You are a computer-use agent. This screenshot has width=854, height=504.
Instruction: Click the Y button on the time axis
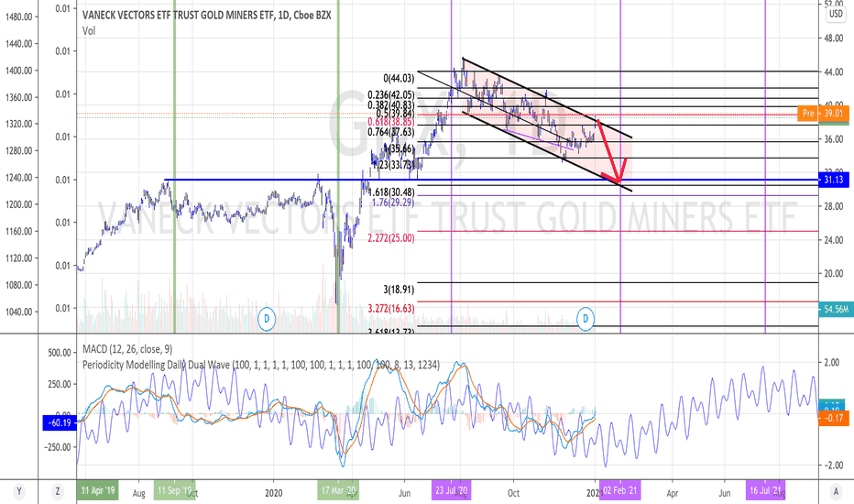coord(19,492)
